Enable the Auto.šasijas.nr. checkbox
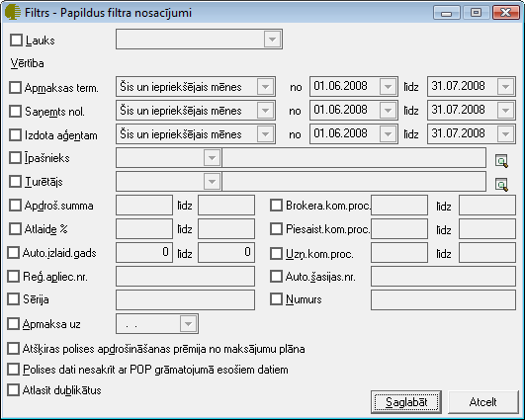This screenshot has height=420, width=525. pos(276,277)
